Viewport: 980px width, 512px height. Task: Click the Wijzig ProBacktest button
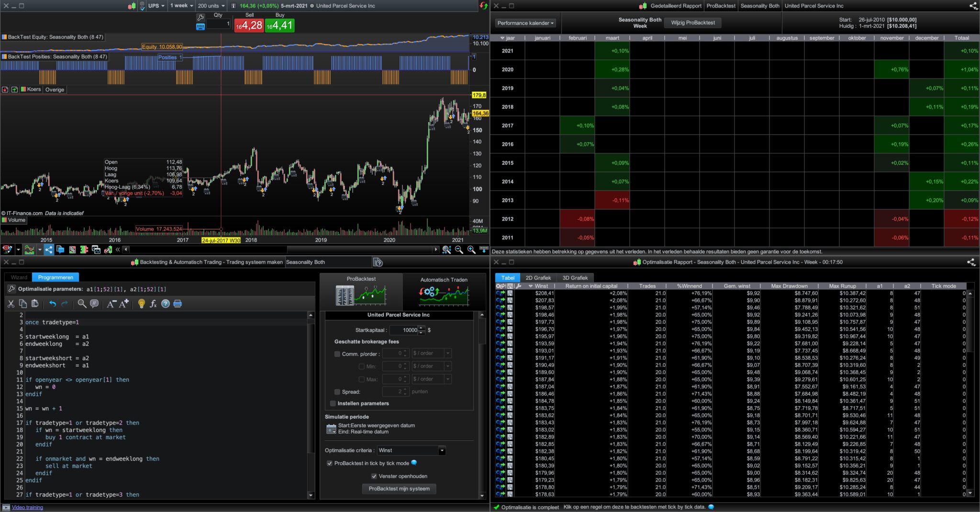click(x=693, y=23)
